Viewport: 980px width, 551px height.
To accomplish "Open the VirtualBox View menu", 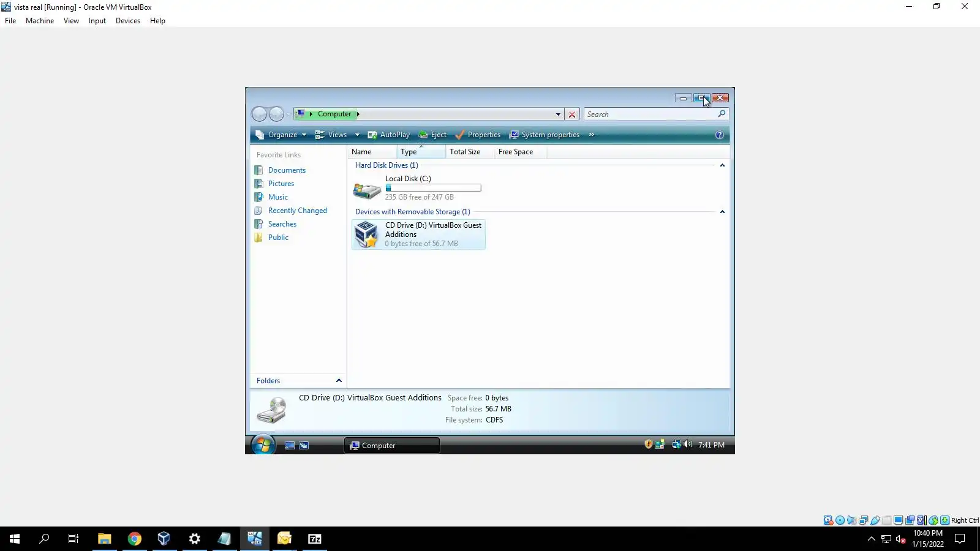I will [71, 21].
